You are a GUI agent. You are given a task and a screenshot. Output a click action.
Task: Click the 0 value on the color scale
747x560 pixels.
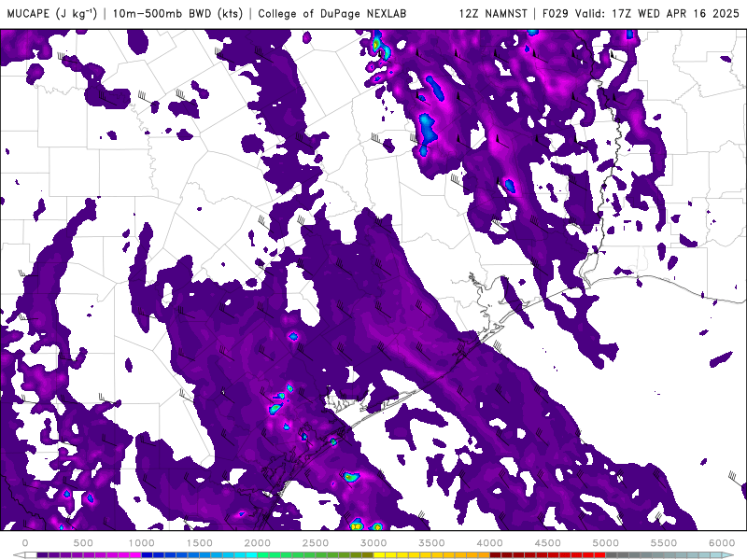[x=25, y=543]
